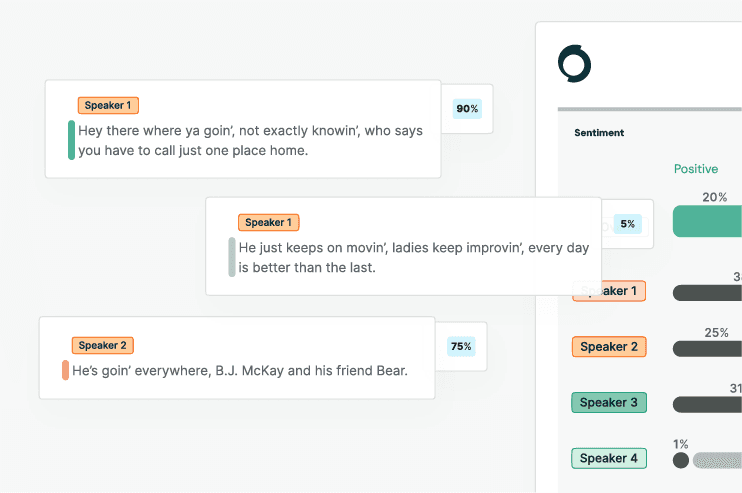Select the Speaker 4 tag in the Sentiment panel
742x493 pixels.
[609, 459]
